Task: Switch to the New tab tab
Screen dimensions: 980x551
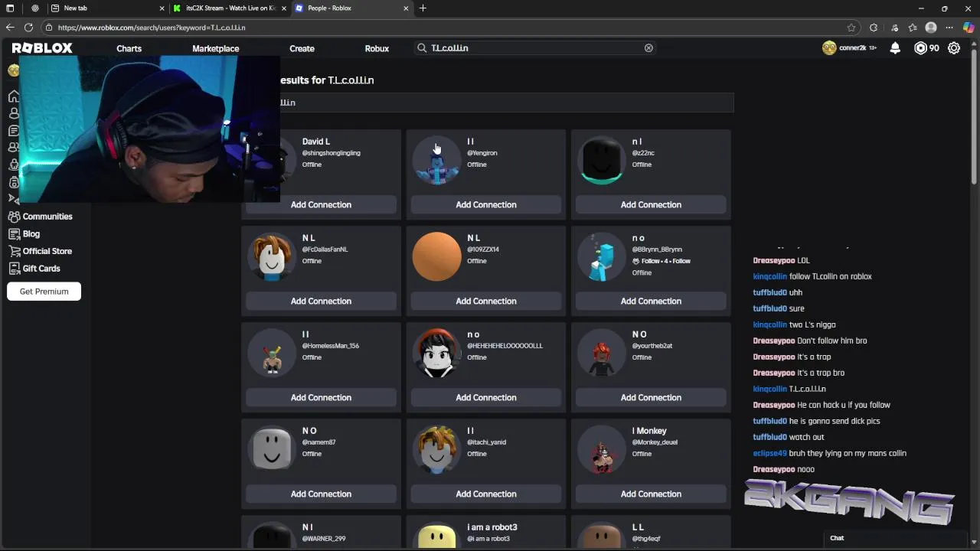Action: 107,8
